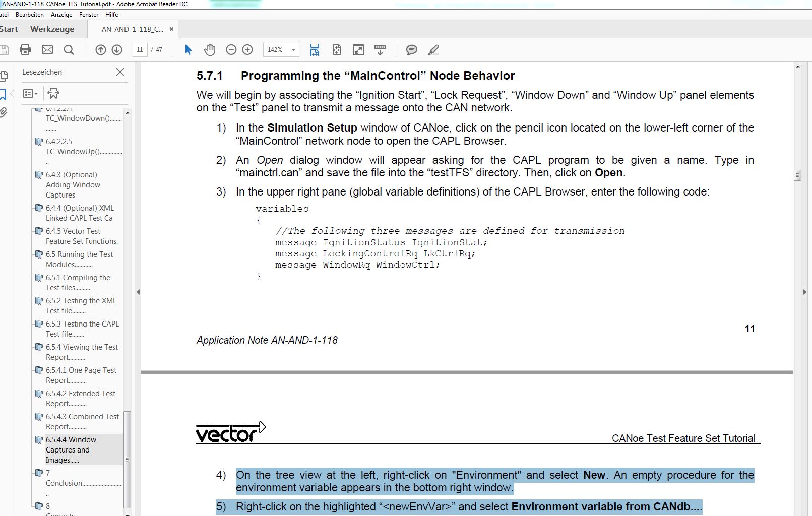
Task: Click the add new bookmark icon
Action: pyautogui.click(x=53, y=93)
